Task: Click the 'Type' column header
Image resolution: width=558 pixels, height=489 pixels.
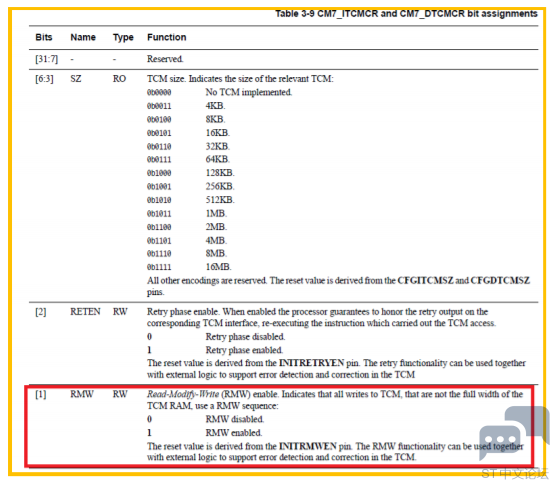Action: (x=123, y=38)
